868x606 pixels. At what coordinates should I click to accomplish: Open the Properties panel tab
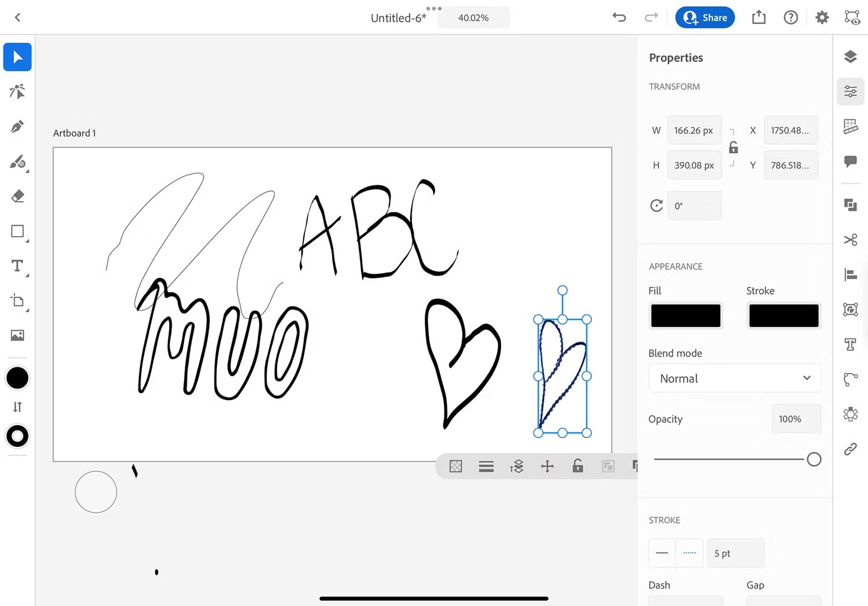coord(851,91)
